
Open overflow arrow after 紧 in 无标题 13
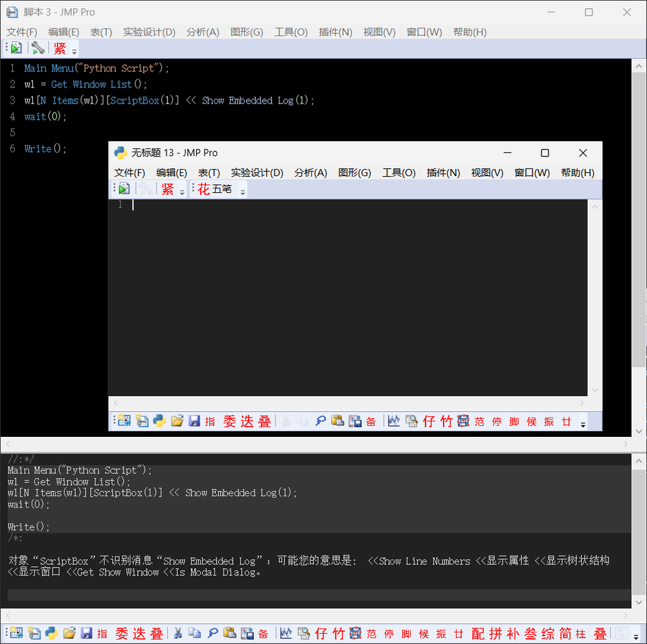click(x=182, y=192)
